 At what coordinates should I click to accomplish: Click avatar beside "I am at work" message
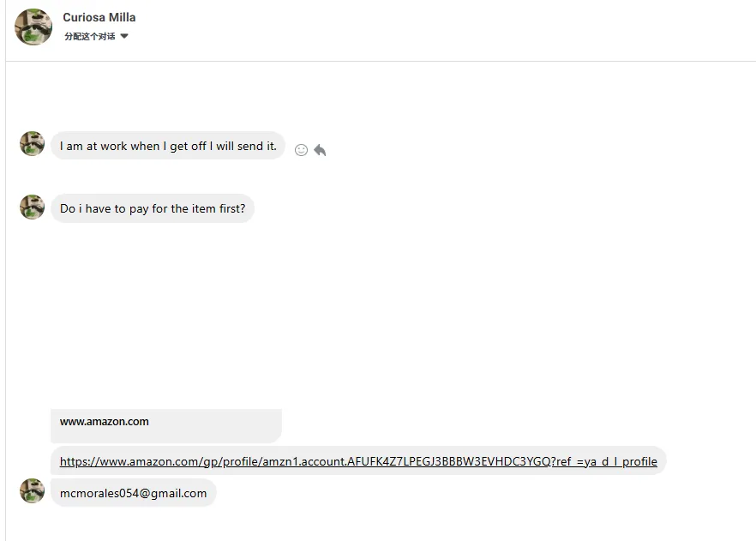33,144
